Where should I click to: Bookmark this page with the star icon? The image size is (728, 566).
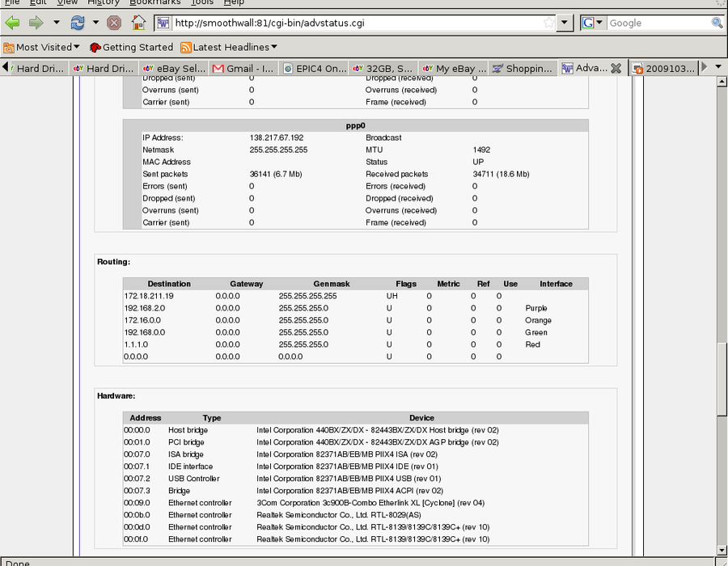click(x=548, y=23)
